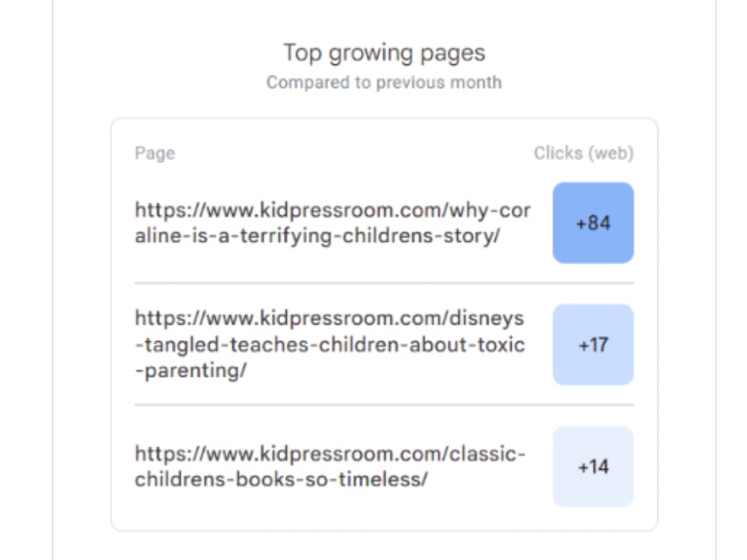
Task: Click the 'kidpressroom.com/classic-' URL line
Action: click(x=330, y=454)
